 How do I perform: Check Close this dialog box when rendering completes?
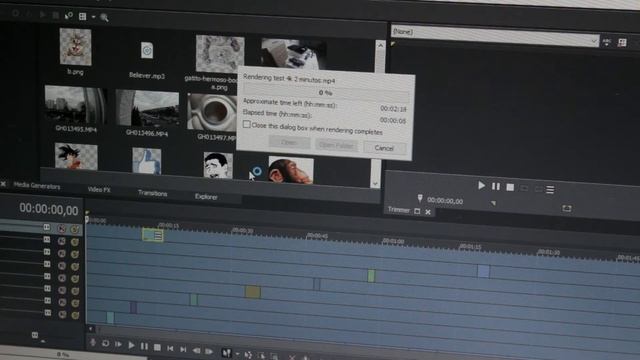point(247,124)
